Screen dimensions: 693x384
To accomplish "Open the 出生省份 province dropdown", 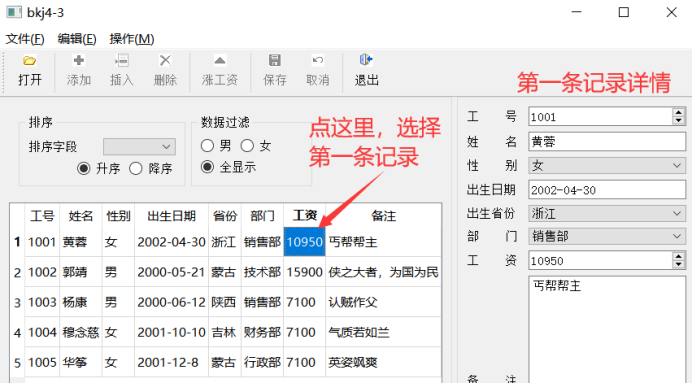I will (x=607, y=213).
